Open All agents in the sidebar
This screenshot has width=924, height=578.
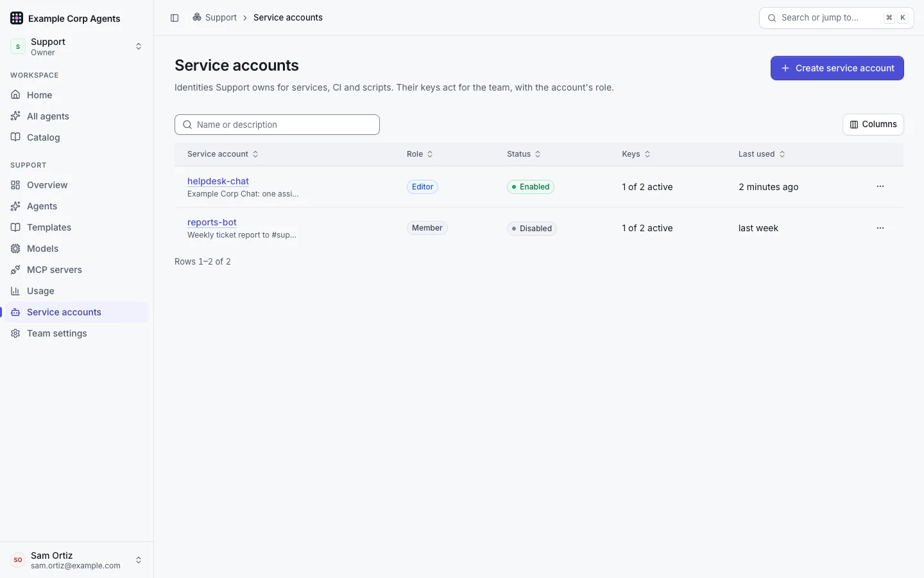point(77,116)
